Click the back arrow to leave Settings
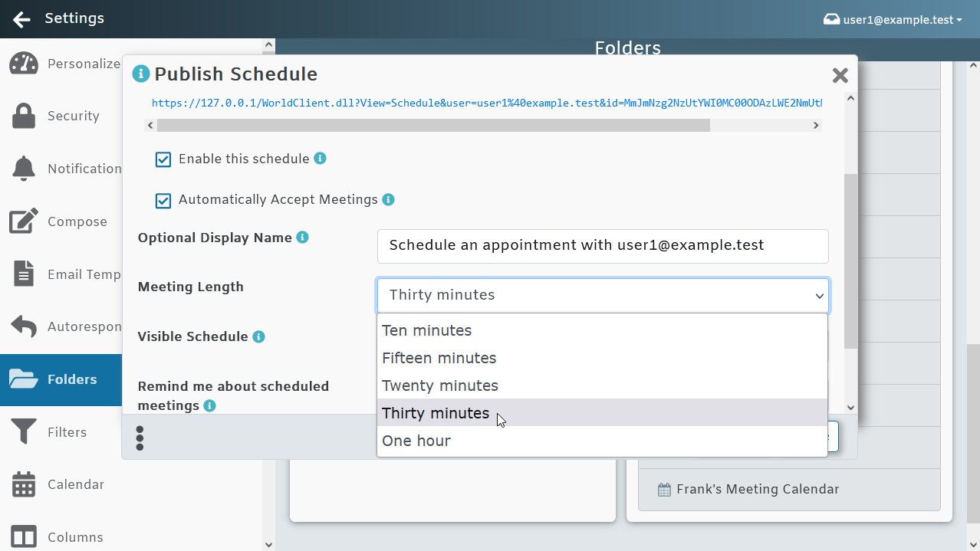This screenshot has width=980, height=551. point(21,18)
